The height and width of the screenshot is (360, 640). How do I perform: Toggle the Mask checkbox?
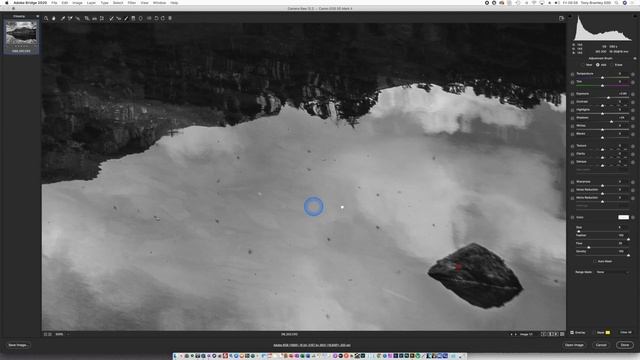point(595,332)
